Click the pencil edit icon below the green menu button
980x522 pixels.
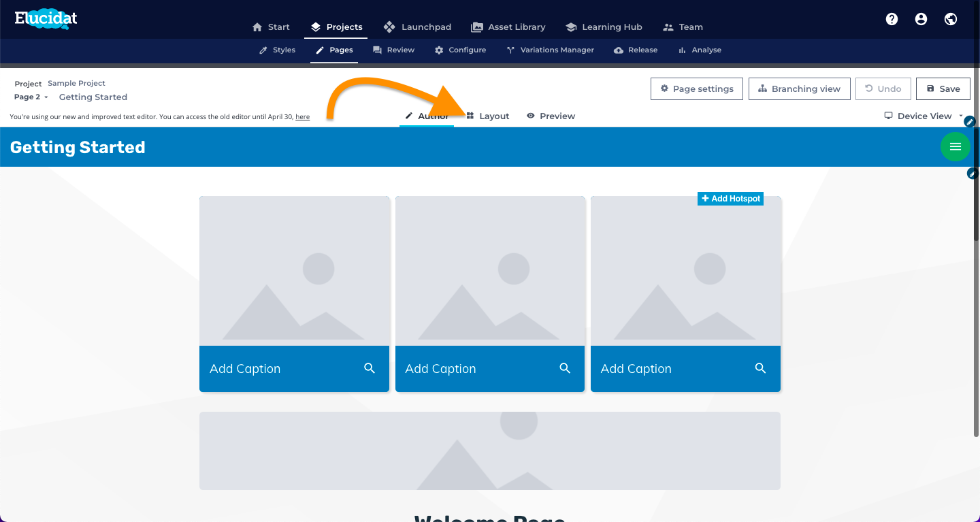click(x=973, y=174)
